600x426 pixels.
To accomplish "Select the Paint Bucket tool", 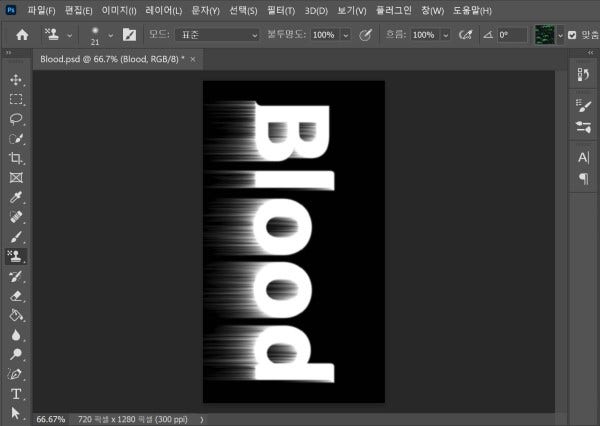I will 16,315.
